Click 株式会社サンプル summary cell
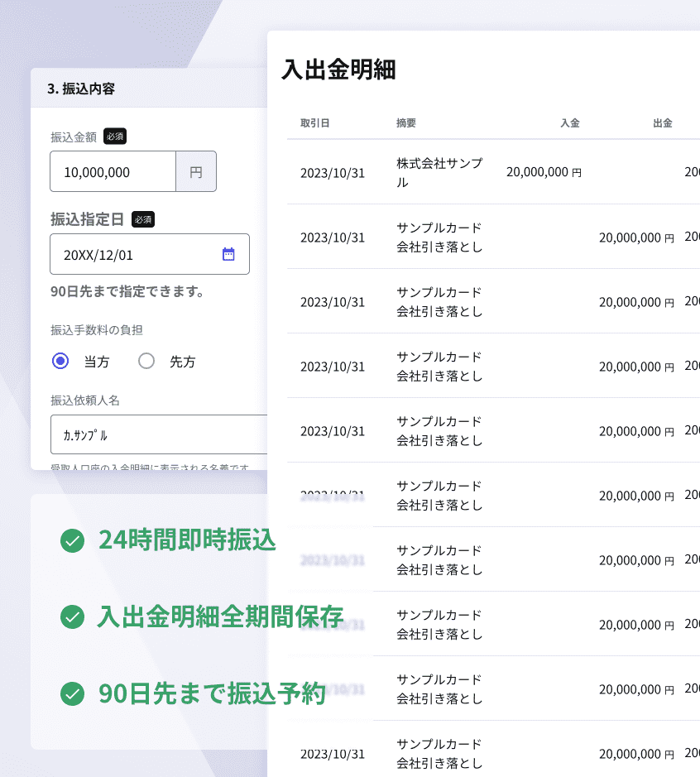 pyautogui.click(x=439, y=172)
